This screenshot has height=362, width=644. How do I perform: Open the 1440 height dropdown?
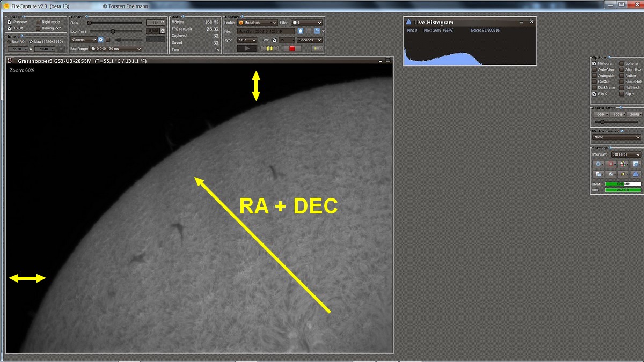[44, 49]
